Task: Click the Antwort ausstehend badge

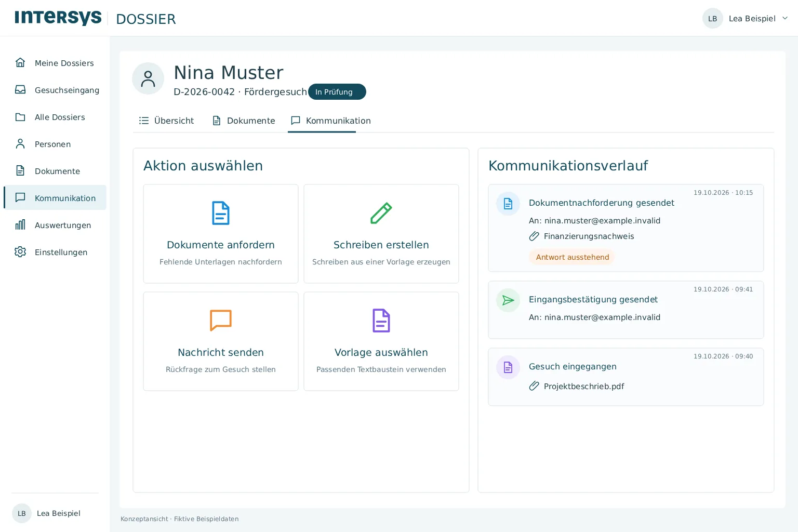Action: (572, 257)
